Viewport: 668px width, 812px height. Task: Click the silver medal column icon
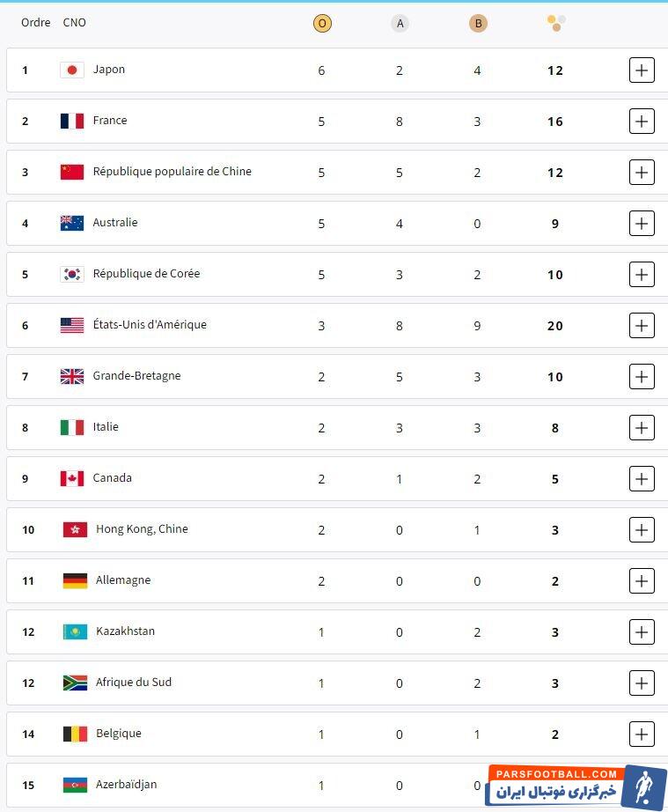point(400,24)
